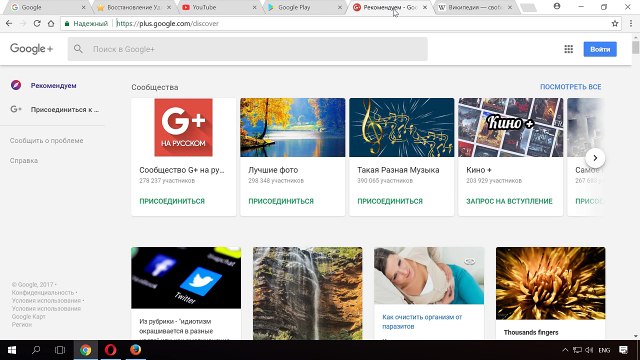
Task: Show next communities with right arrow
Action: [x=595, y=158]
